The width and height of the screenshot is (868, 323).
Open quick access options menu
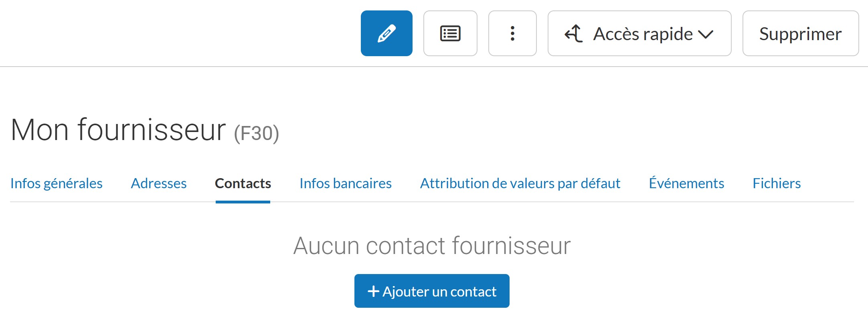click(x=639, y=33)
